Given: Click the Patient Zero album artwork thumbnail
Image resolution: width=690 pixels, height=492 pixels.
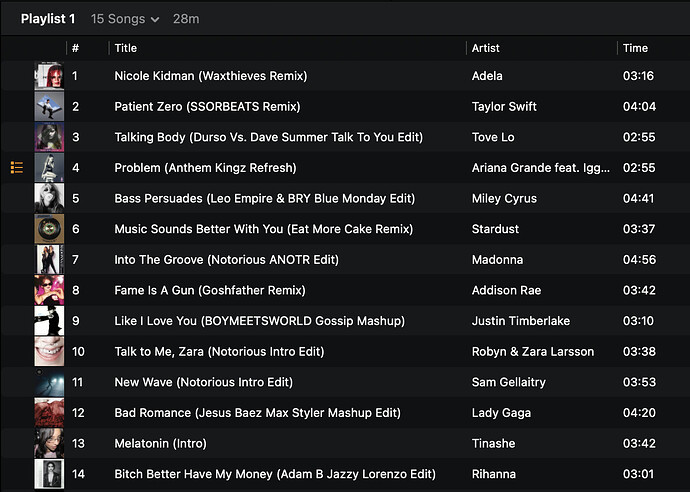Looking at the screenshot, I should pyautogui.click(x=49, y=106).
